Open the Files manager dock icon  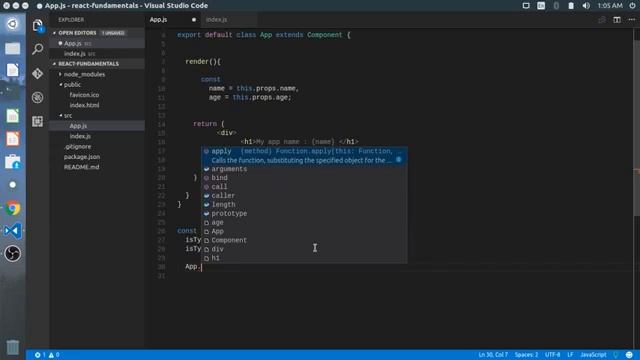(x=13, y=48)
